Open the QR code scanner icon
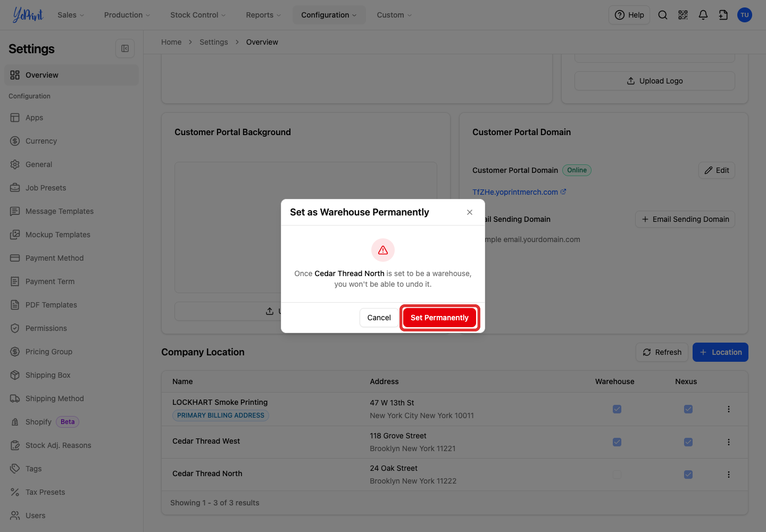The width and height of the screenshot is (766, 532). pos(683,15)
